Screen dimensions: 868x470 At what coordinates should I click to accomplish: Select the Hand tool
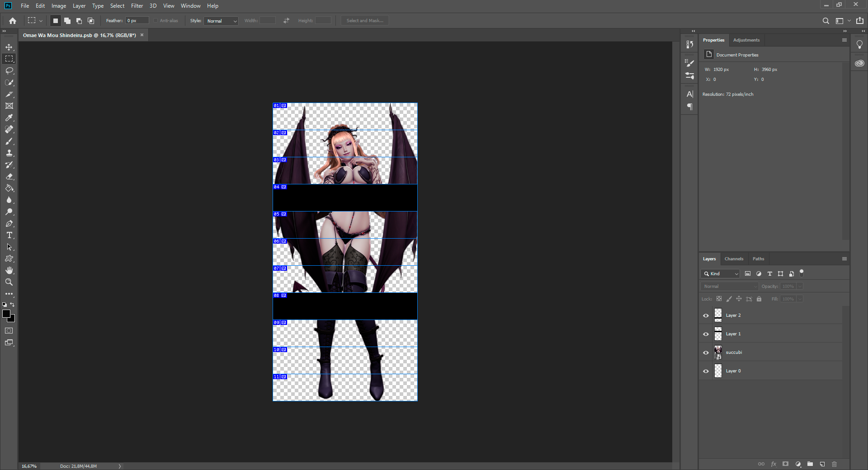coord(9,270)
